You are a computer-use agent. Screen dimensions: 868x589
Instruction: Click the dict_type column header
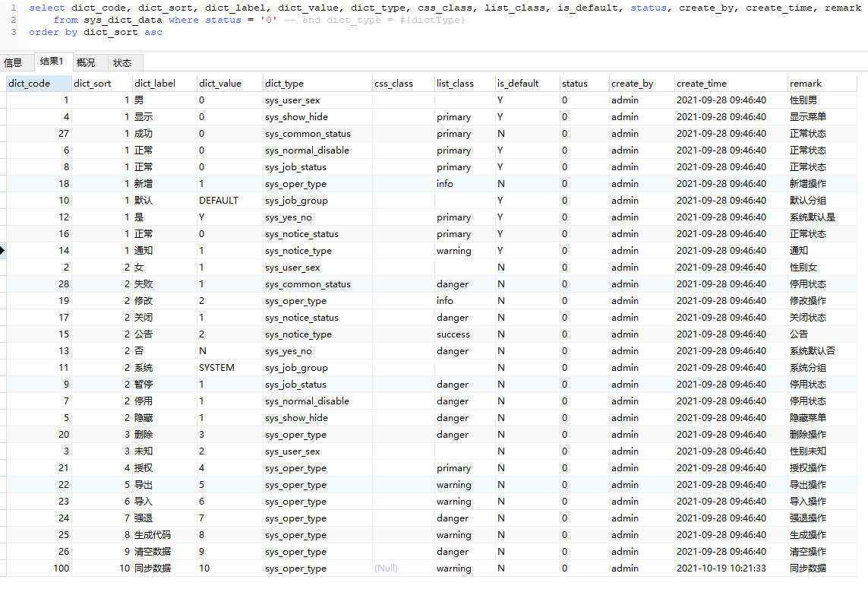click(317, 83)
